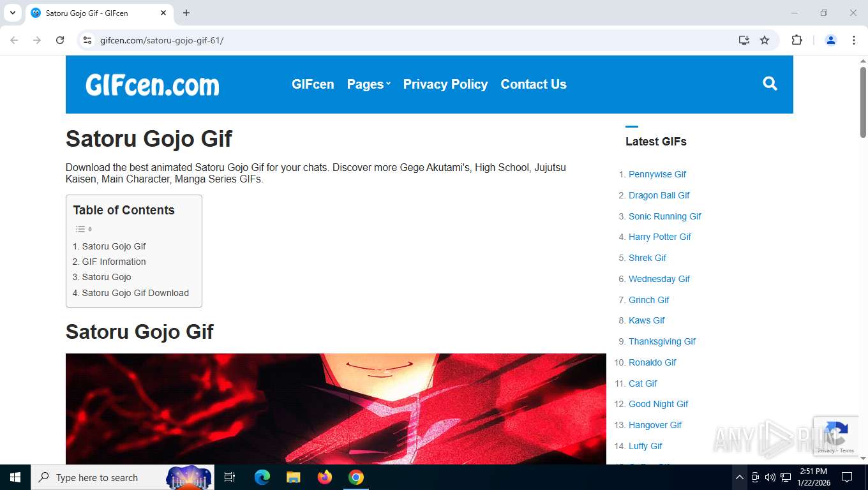
Task: Open the Good Night Gif link
Action: point(659,404)
